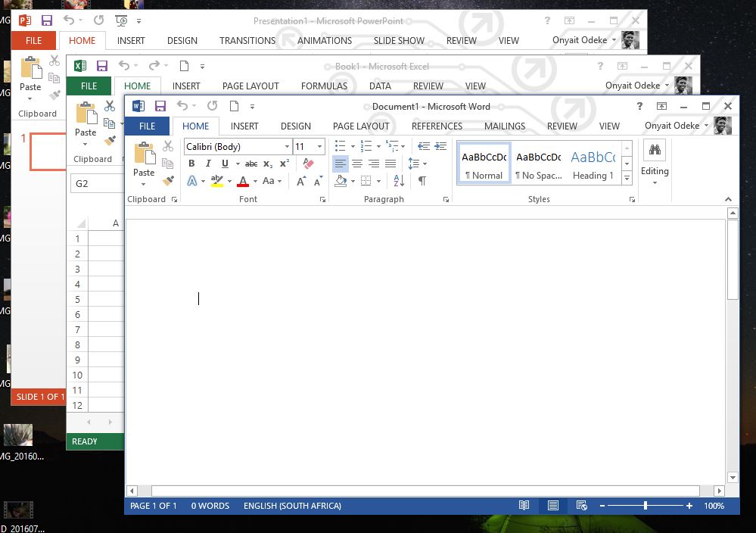Toggle Strikethrough in Word Font group

tap(251, 164)
